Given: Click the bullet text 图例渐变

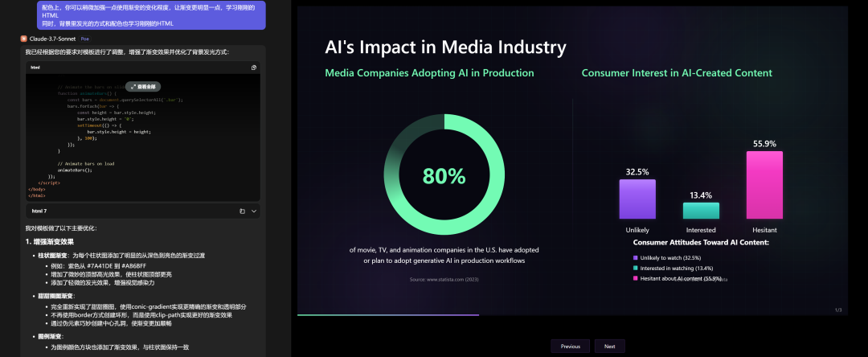Looking at the screenshot, I should coord(51,337).
